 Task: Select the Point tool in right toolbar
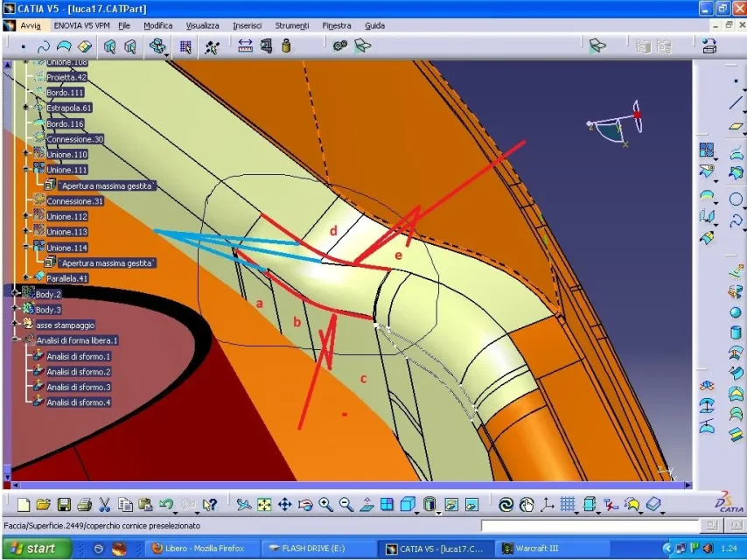coord(736,81)
